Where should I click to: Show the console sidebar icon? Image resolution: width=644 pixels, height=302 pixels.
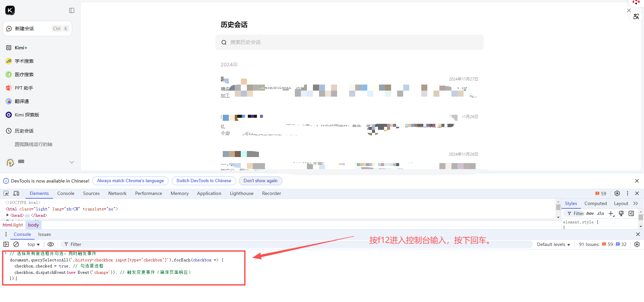coord(6,244)
